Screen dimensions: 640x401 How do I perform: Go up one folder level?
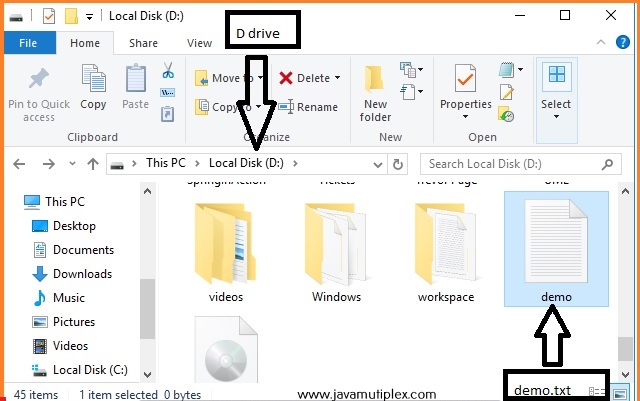click(93, 164)
